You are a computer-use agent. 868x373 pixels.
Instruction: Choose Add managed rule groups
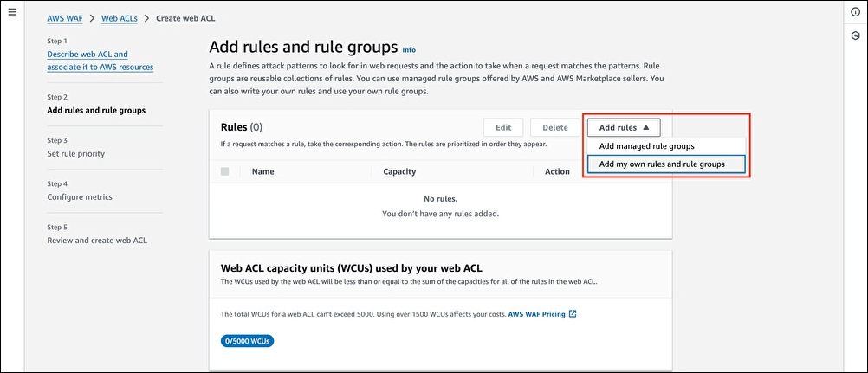click(666, 146)
